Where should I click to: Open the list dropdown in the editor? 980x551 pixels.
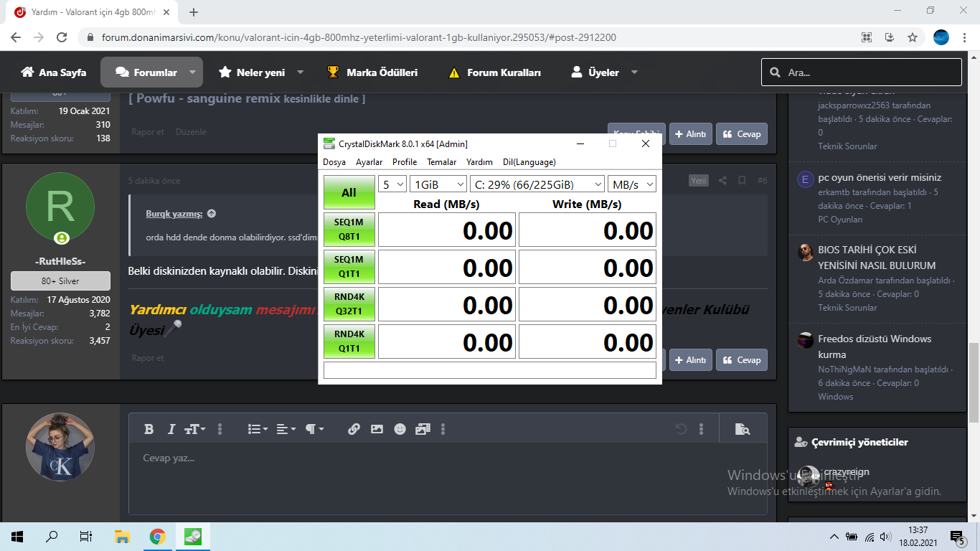pyautogui.click(x=258, y=429)
